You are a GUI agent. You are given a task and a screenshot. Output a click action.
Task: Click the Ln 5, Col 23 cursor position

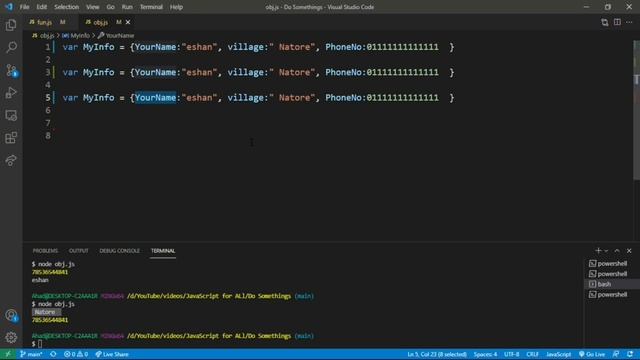pyautogui.click(x=437, y=354)
